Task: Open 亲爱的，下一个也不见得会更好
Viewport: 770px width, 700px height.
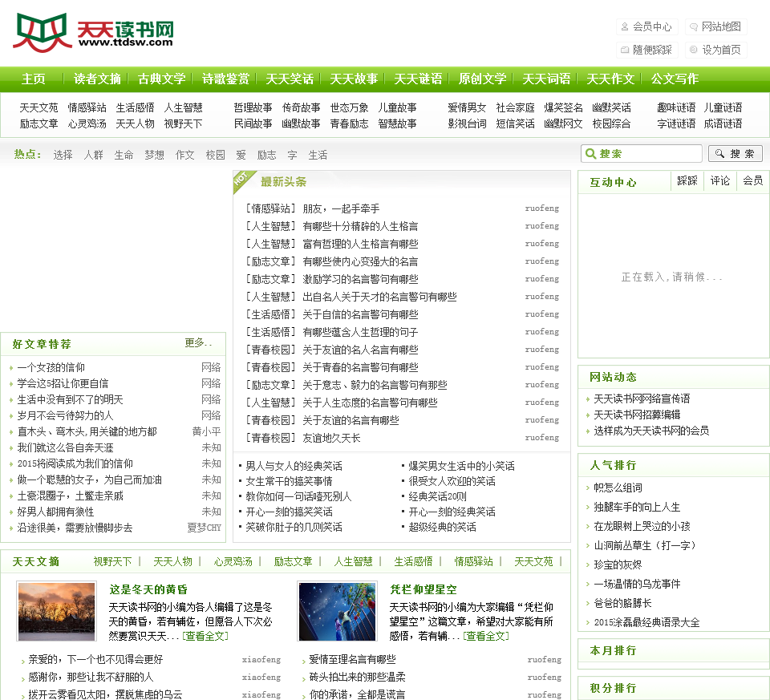Action: 95,660
